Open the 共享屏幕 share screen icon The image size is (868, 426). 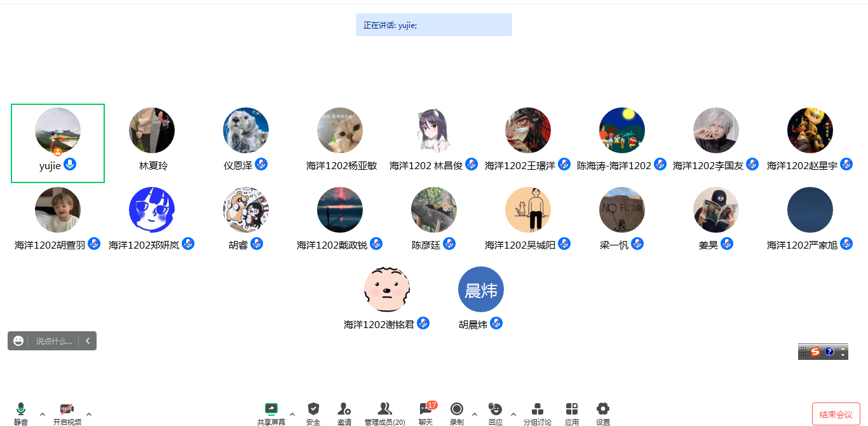click(x=271, y=408)
